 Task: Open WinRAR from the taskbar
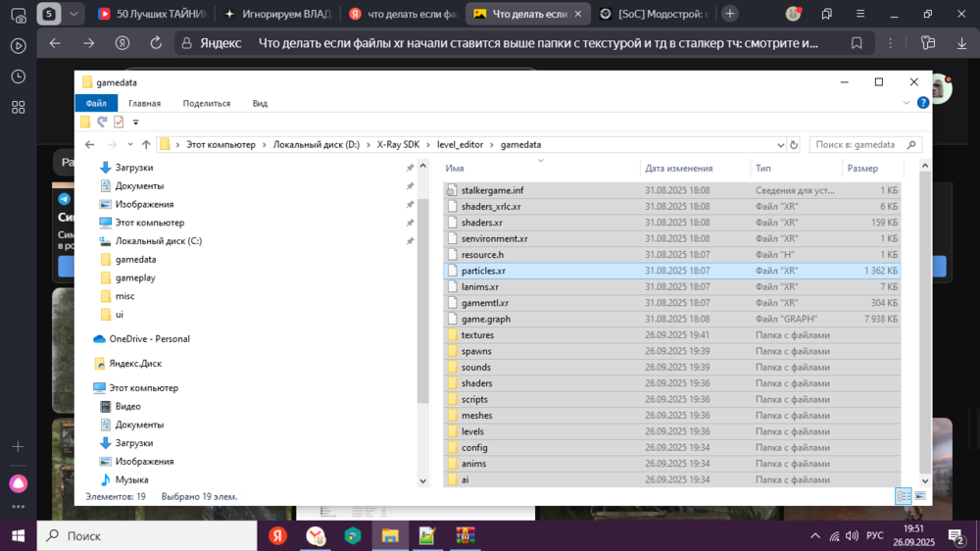click(x=465, y=536)
